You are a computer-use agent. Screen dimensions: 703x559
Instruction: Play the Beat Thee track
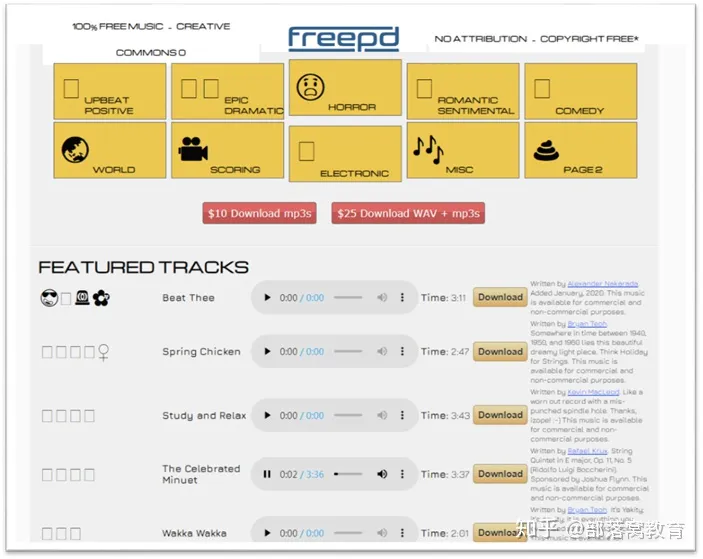267,298
